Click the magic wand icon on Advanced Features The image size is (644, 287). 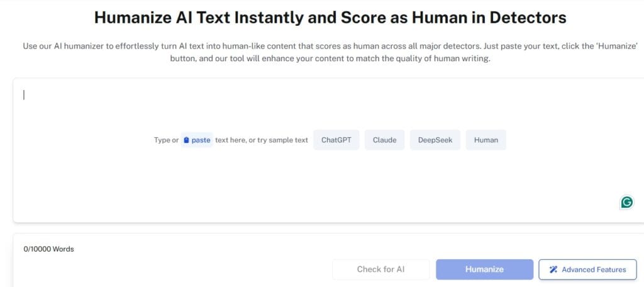coord(553,270)
